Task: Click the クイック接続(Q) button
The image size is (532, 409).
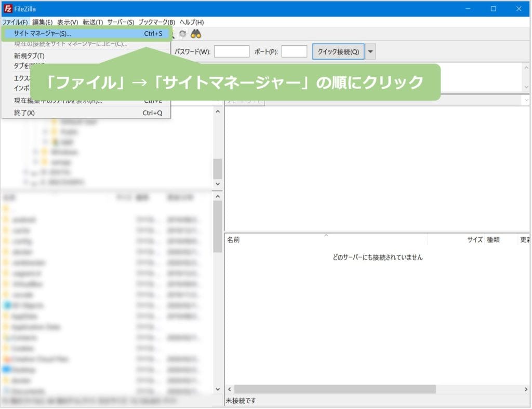Action: coord(337,51)
